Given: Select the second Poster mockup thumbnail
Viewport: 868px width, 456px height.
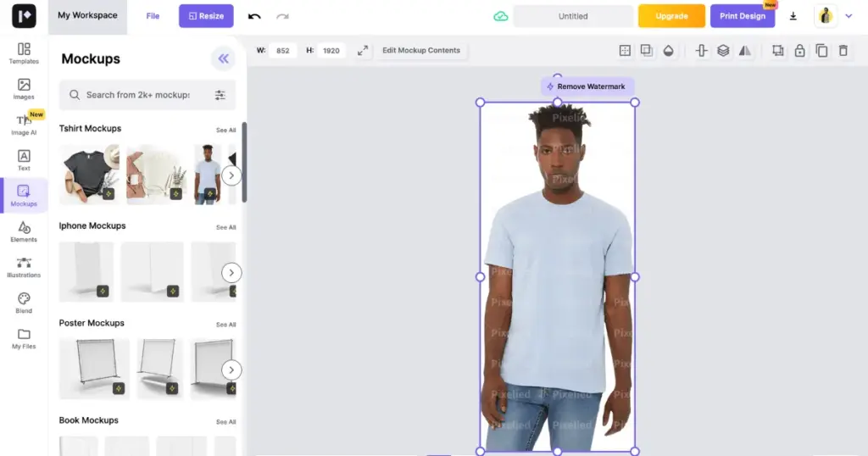Looking at the screenshot, I should coord(160,369).
